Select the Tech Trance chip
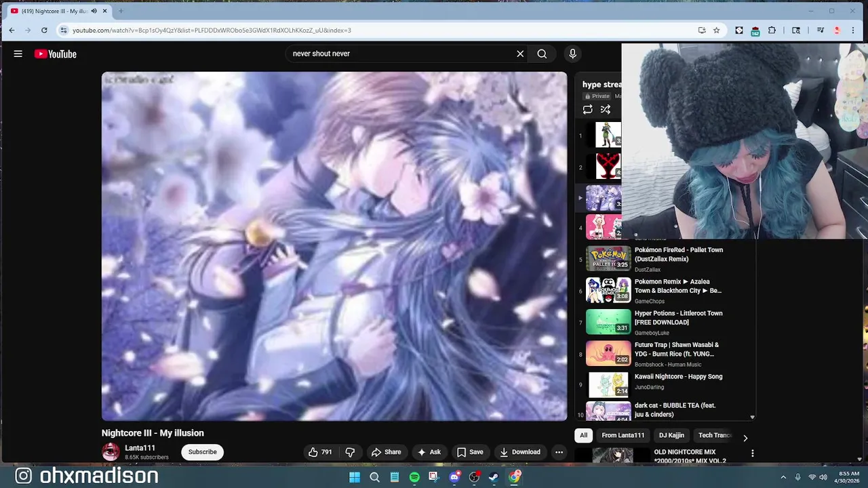 pos(715,435)
